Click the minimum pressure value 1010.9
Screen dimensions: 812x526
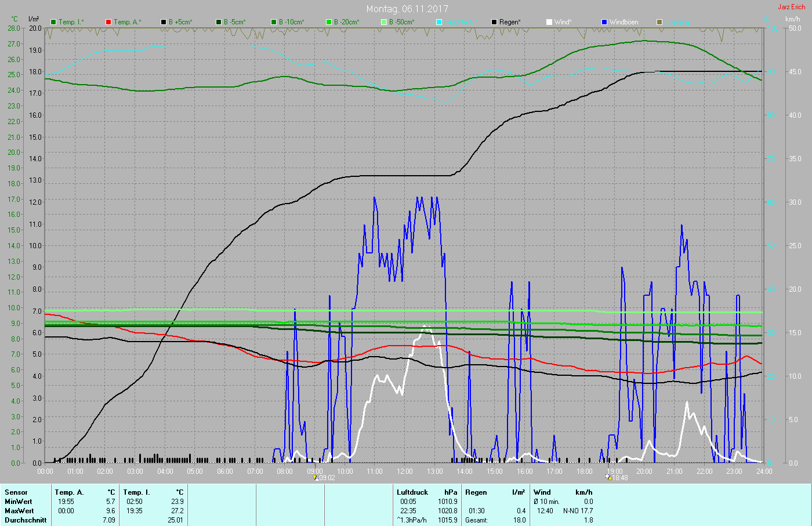[x=448, y=502]
